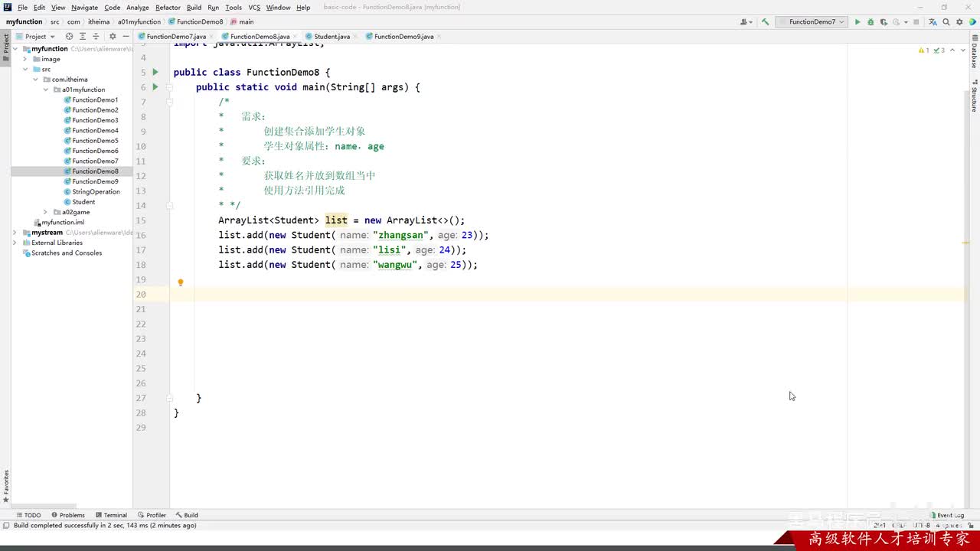This screenshot has height=551, width=980.
Task: Switch to the FunctionDemo9.java editor tab
Action: click(403, 37)
